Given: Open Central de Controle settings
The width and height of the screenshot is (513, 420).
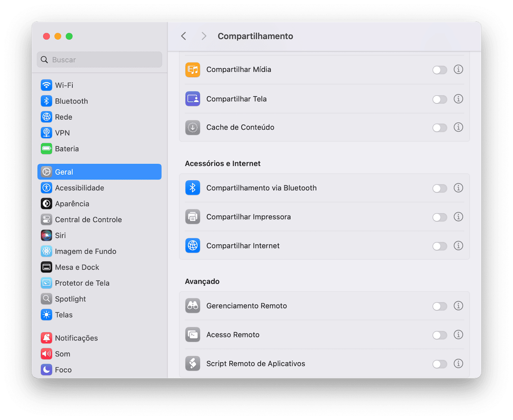Looking at the screenshot, I should tap(100, 219).
